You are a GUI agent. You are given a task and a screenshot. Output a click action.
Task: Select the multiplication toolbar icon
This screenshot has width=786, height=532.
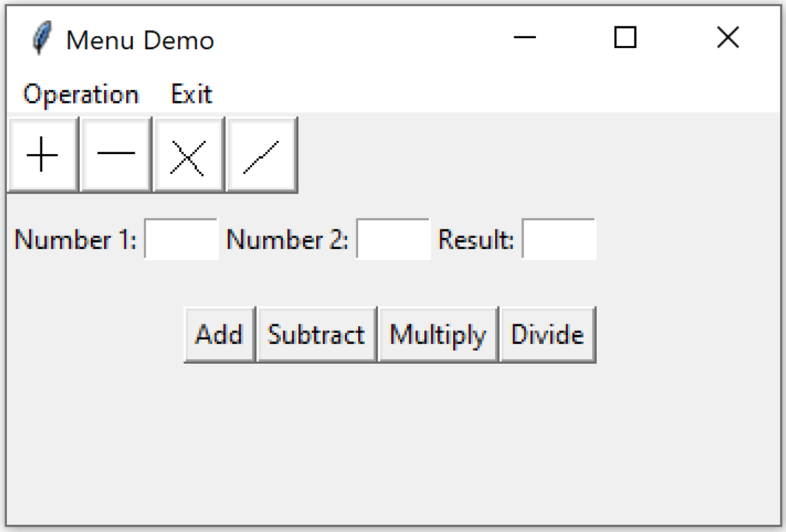187,153
